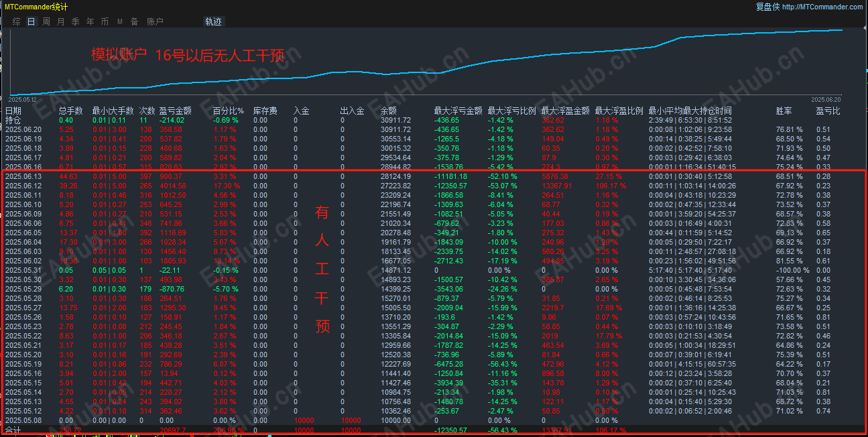The width and height of the screenshot is (868, 437).
Task: Click the 最大浮盈金额 column header
Action: coord(566,111)
